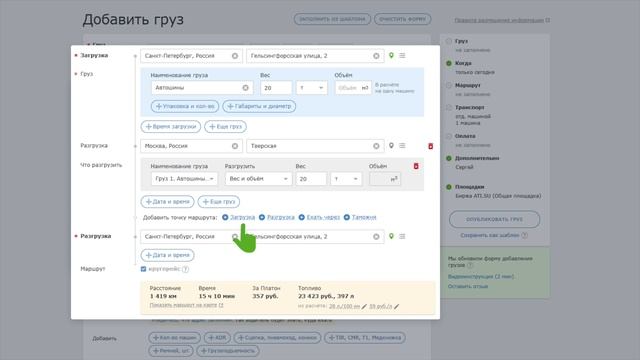Clear the loading city Санкт-Петербург field
Image resolution: width=640 pixels, height=360 pixels.
pyautogui.click(x=235, y=56)
